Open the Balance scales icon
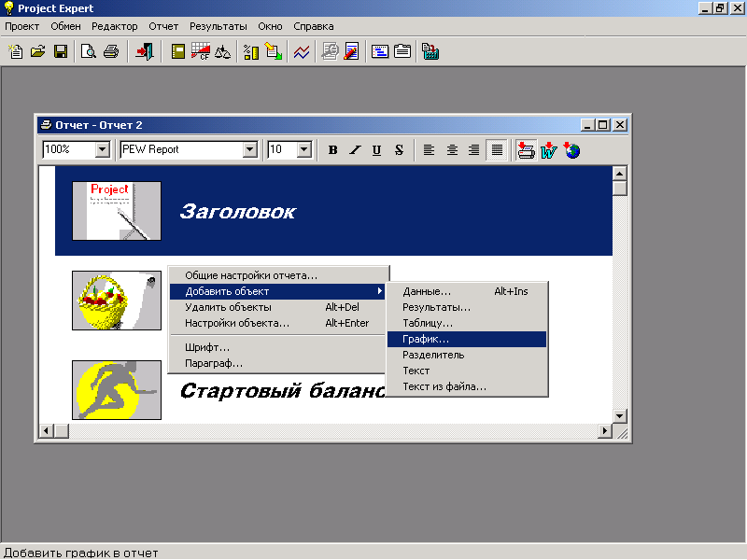Viewport: 747px width, 560px height. pyautogui.click(x=222, y=51)
